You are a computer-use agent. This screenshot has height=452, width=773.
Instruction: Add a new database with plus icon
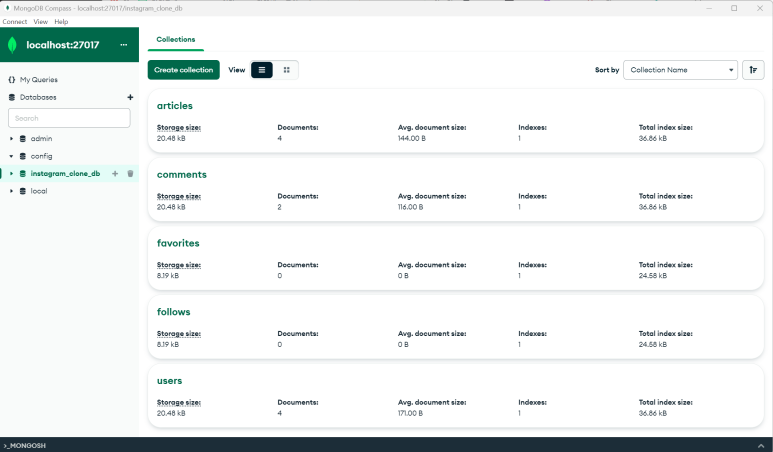click(x=130, y=97)
